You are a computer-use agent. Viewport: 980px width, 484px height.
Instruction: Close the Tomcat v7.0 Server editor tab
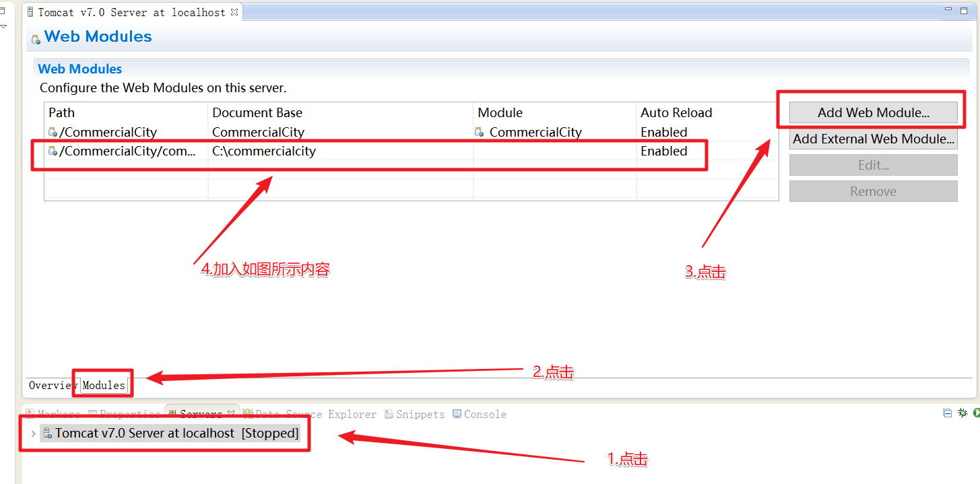pyautogui.click(x=234, y=12)
